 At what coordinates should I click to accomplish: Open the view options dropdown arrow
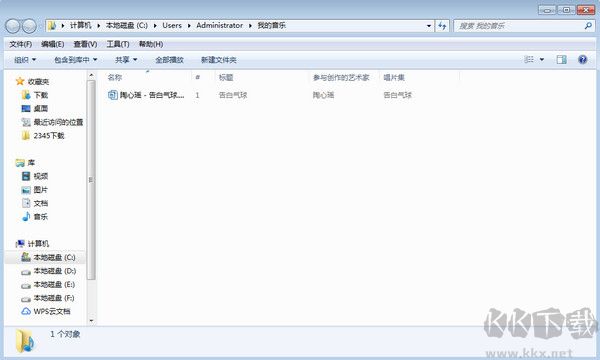pyautogui.click(x=541, y=60)
